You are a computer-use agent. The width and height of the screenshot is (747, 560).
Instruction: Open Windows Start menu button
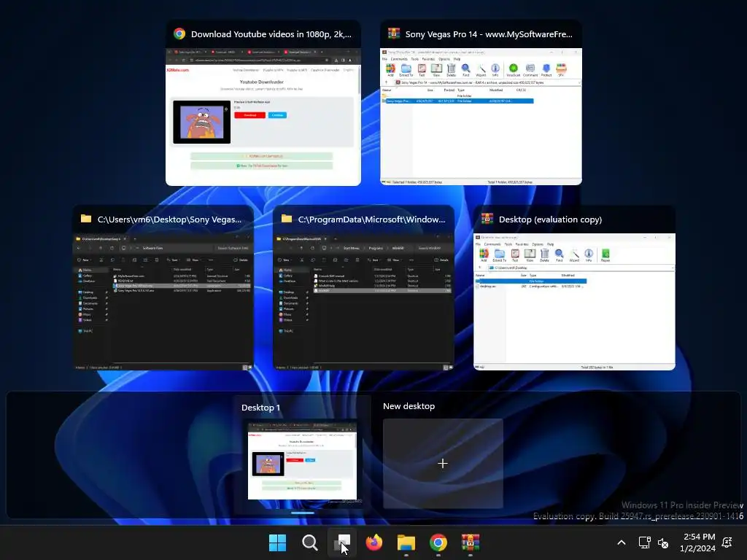[x=277, y=542]
